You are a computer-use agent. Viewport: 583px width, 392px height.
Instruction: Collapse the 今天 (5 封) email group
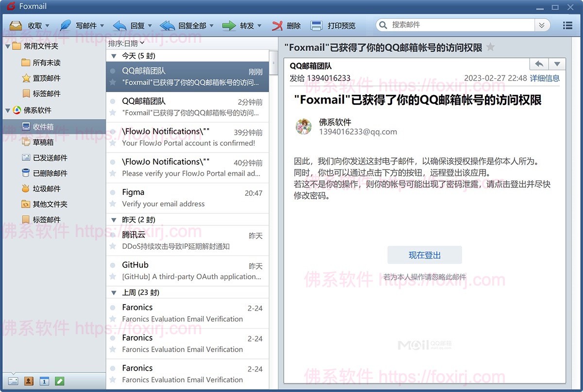click(114, 56)
